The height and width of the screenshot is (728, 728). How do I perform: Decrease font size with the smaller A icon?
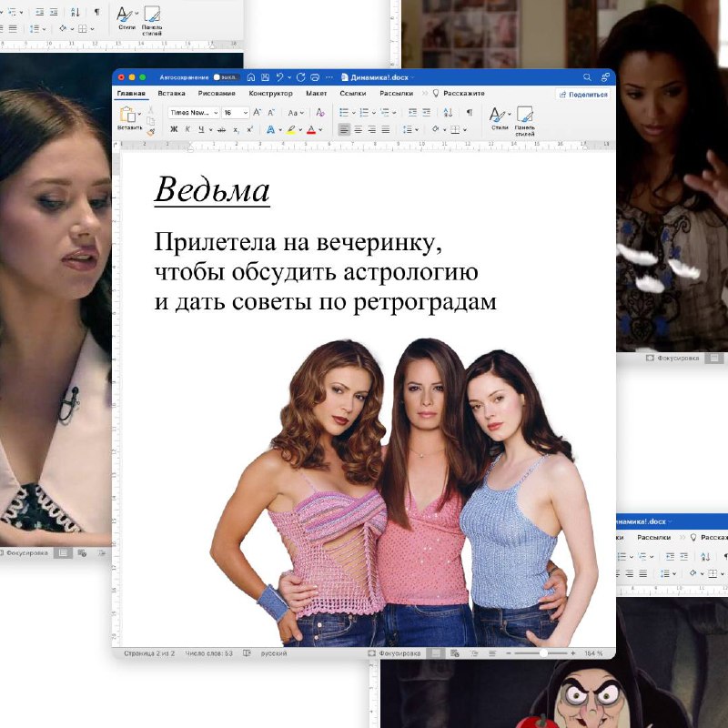click(x=271, y=112)
